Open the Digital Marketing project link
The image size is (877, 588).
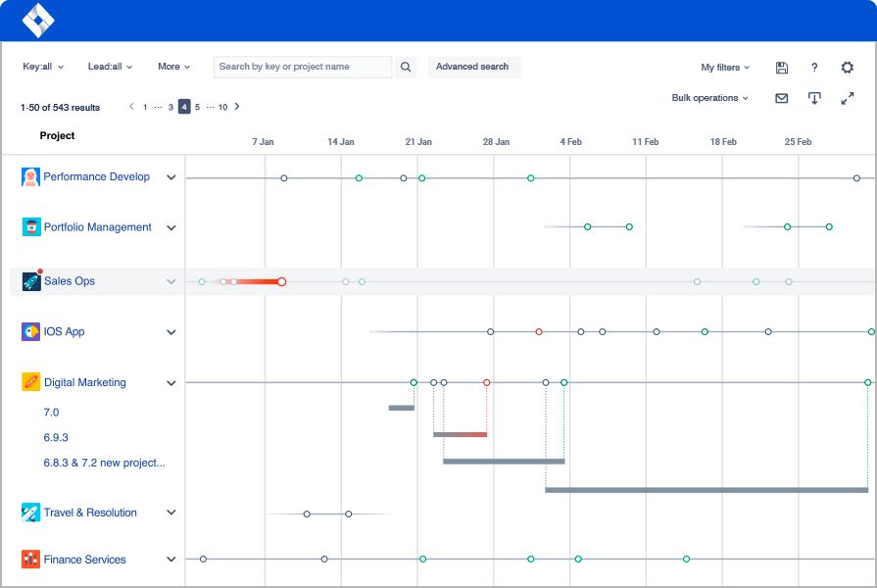(x=85, y=382)
